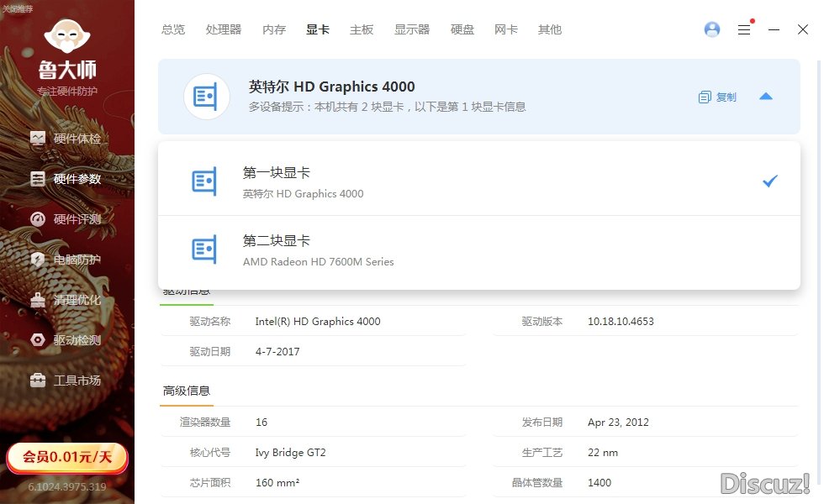Switch to the 显示器 tab
The width and height of the screenshot is (824, 504).
(x=412, y=29)
